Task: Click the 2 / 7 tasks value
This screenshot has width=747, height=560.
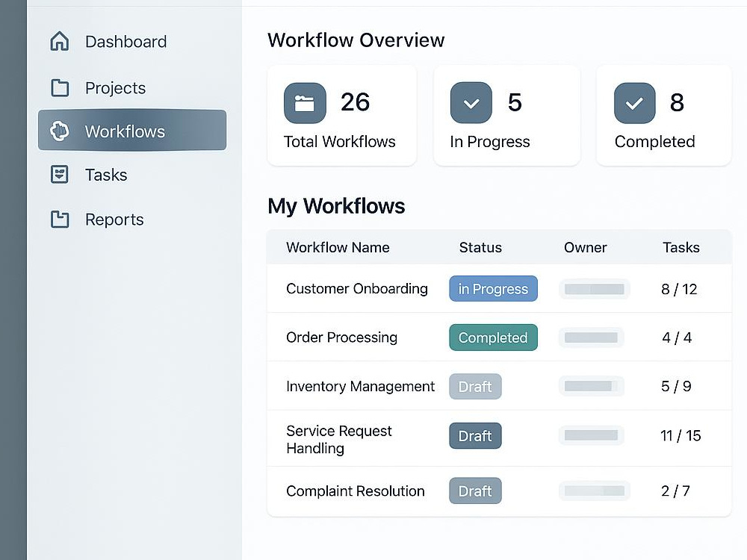Action: [x=675, y=491]
